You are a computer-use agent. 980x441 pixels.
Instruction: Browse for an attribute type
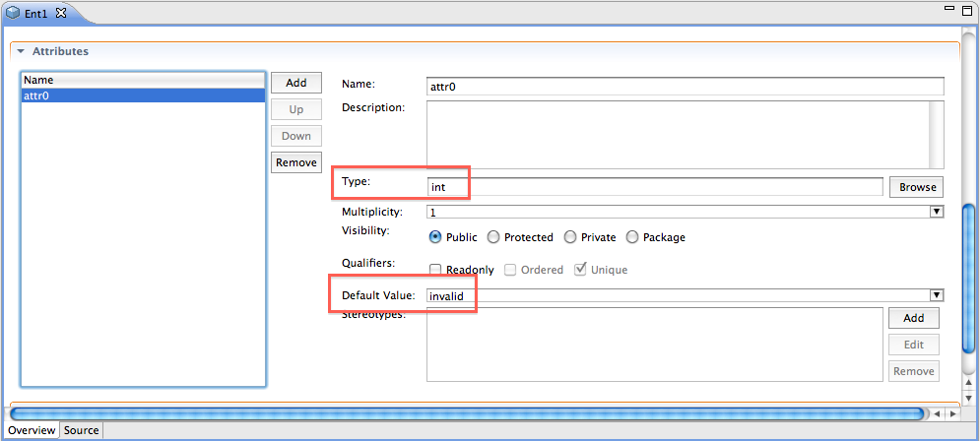(x=917, y=187)
